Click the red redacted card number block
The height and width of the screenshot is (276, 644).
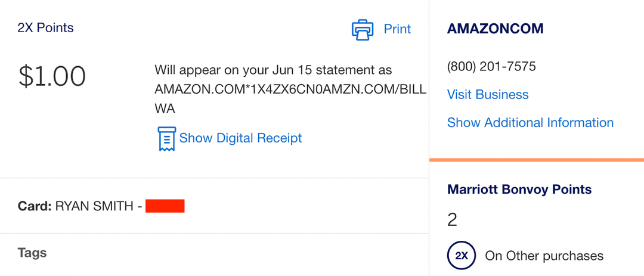(x=165, y=206)
